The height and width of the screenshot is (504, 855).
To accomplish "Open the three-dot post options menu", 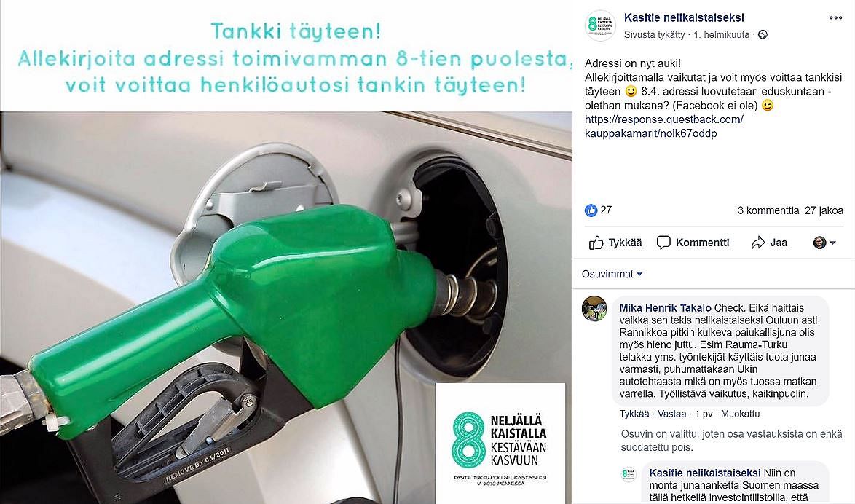I will click(835, 18).
